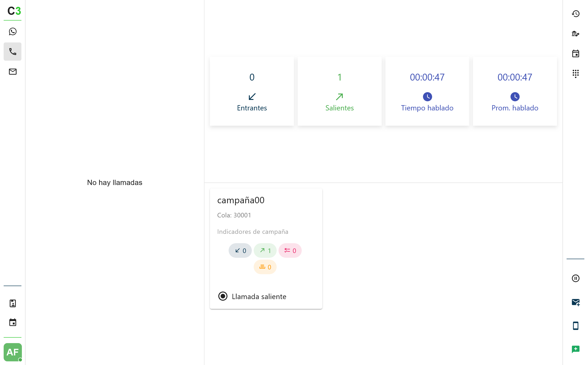Click the Tiempo hablado card
588x365 pixels.
point(427,91)
